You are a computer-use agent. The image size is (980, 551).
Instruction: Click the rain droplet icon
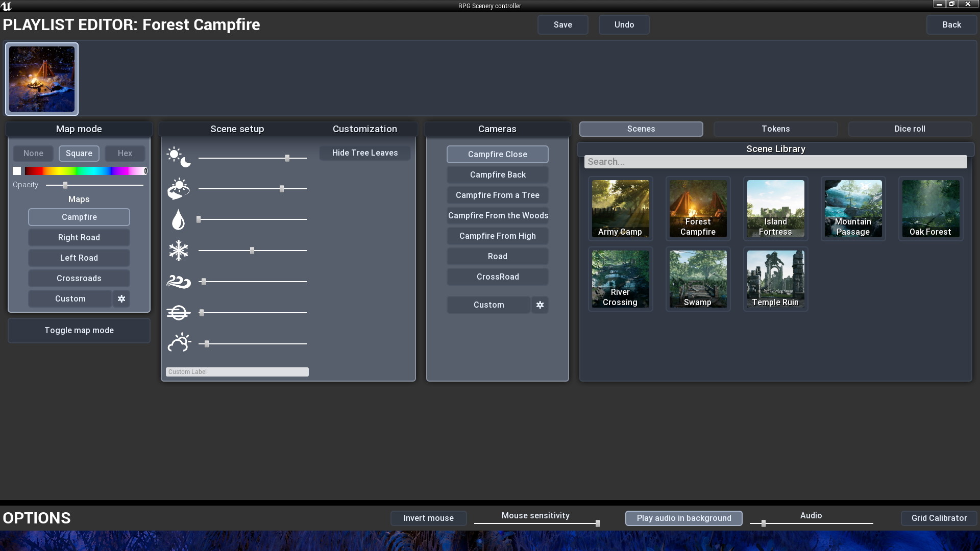179,219
